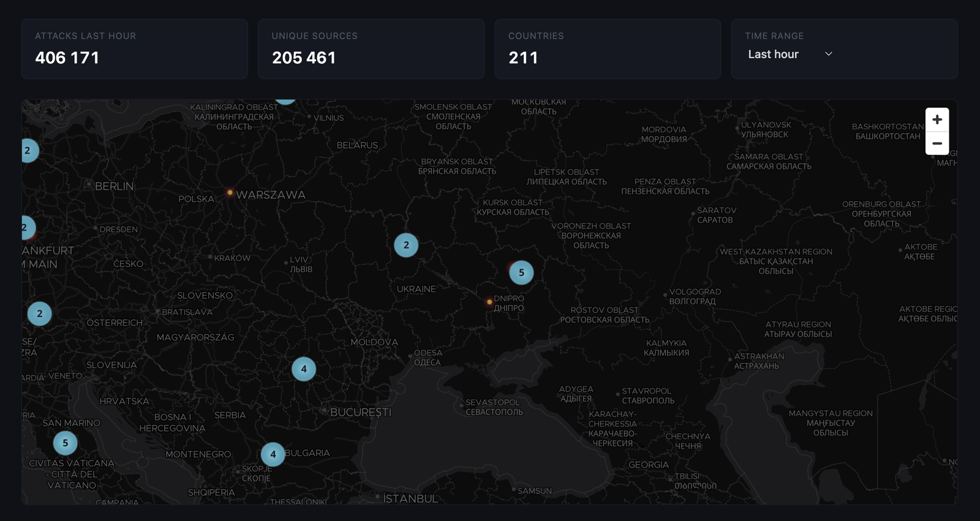This screenshot has height=521, width=980.
Task: Open the cluster of 5 near San Marino
Action: point(65,443)
